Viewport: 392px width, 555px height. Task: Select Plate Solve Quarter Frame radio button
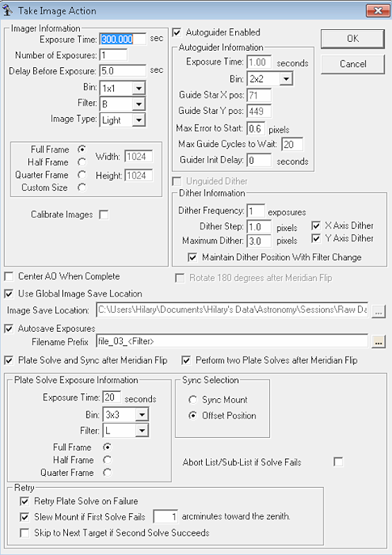(x=107, y=472)
